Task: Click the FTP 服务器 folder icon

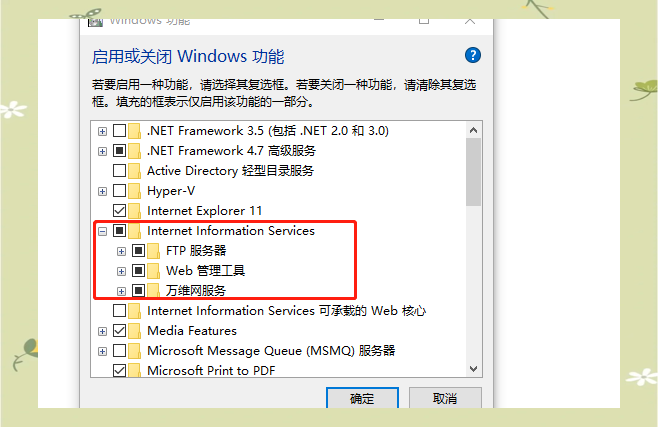Action: tap(153, 251)
